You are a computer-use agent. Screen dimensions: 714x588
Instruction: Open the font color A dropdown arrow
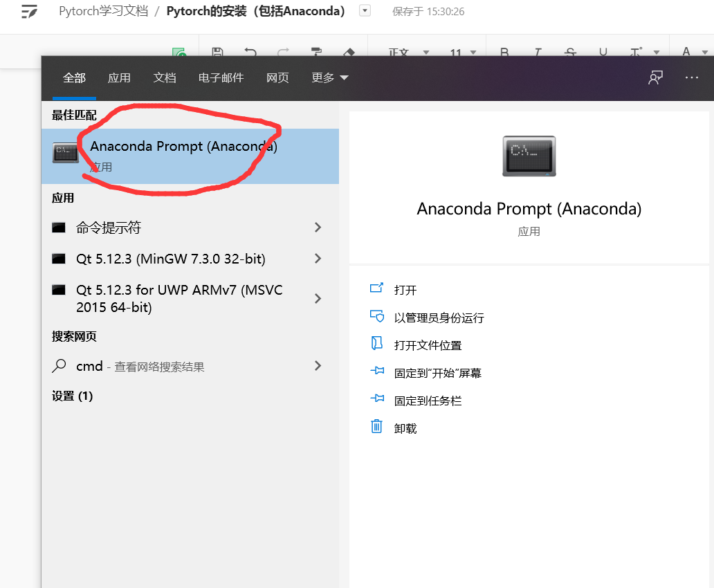pyautogui.click(x=705, y=52)
